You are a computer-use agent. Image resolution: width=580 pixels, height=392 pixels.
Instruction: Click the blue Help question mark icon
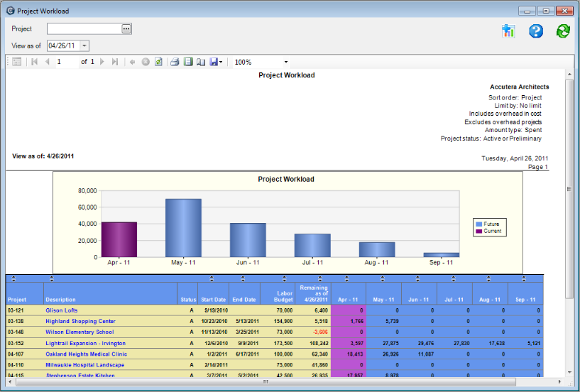(536, 31)
